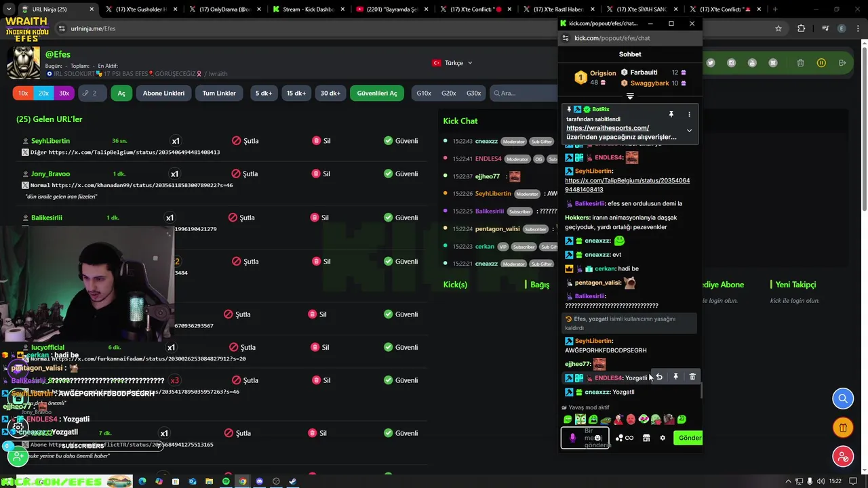Select the 30 dk+ filter
The width and height of the screenshot is (868, 488).
(x=330, y=93)
